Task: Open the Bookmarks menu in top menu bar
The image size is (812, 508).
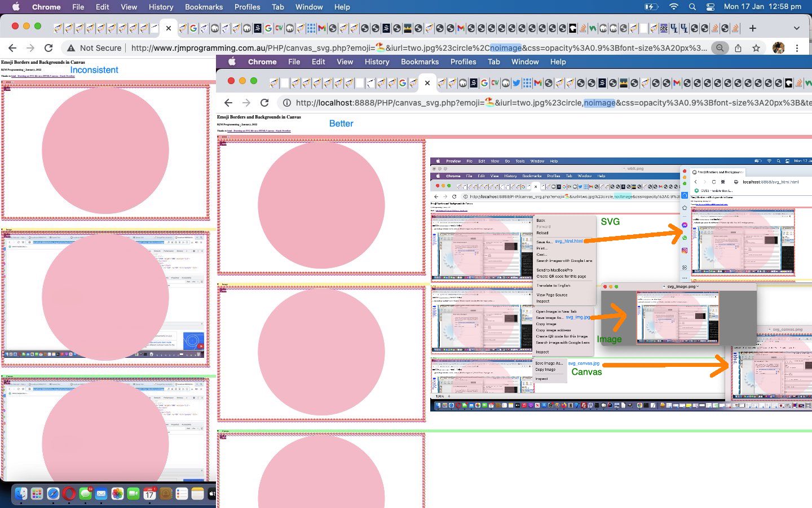Action: pyautogui.click(x=204, y=7)
